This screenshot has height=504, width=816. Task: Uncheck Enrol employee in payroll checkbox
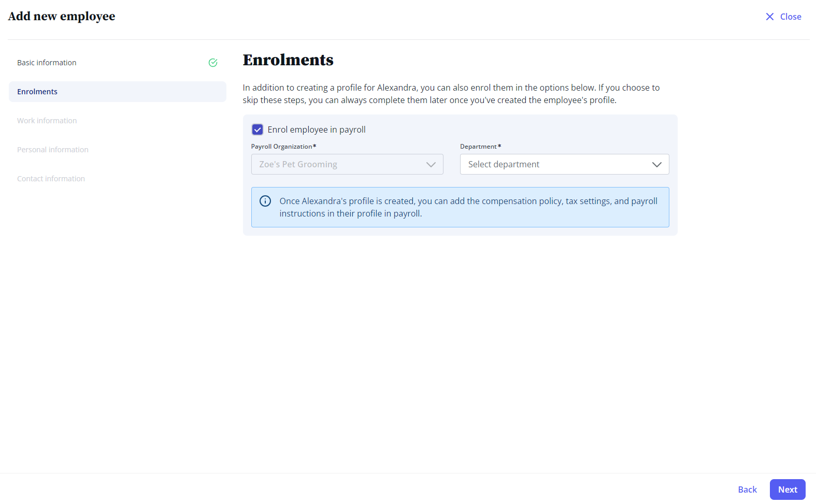(x=257, y=129)
